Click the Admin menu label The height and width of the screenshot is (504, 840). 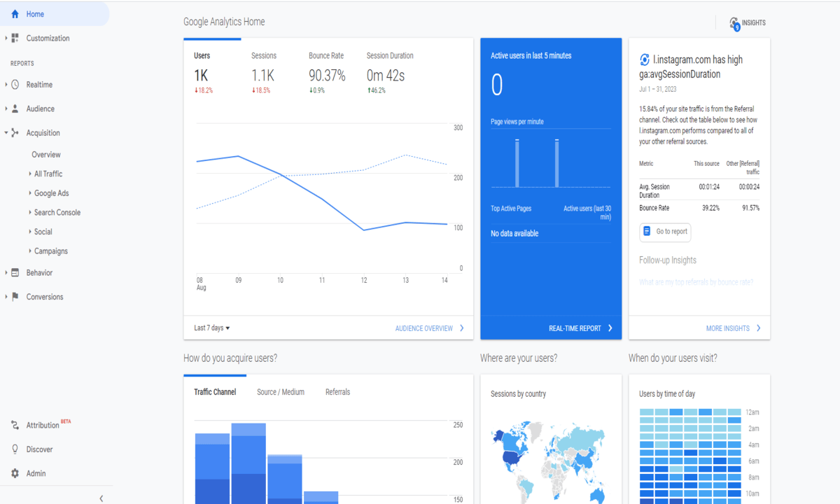coord(36,473)
